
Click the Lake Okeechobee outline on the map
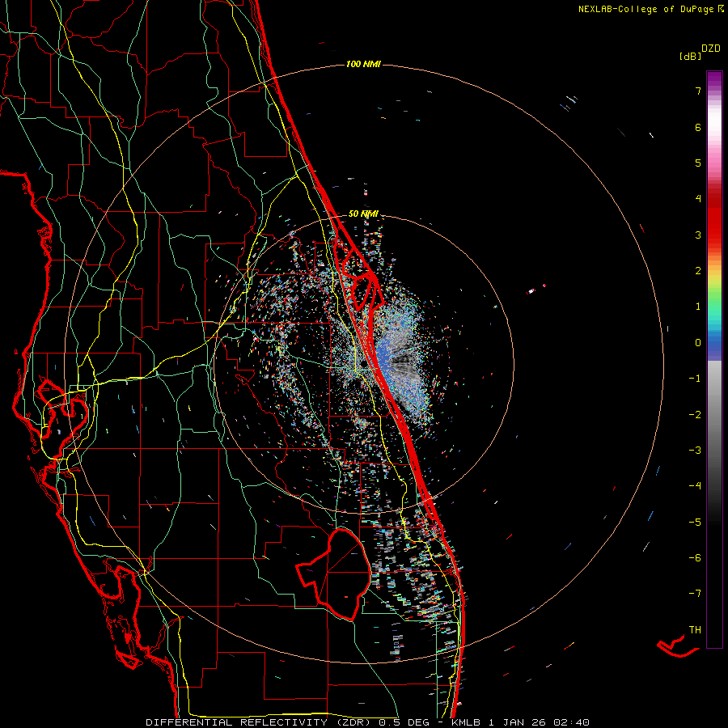pos(335,574)
